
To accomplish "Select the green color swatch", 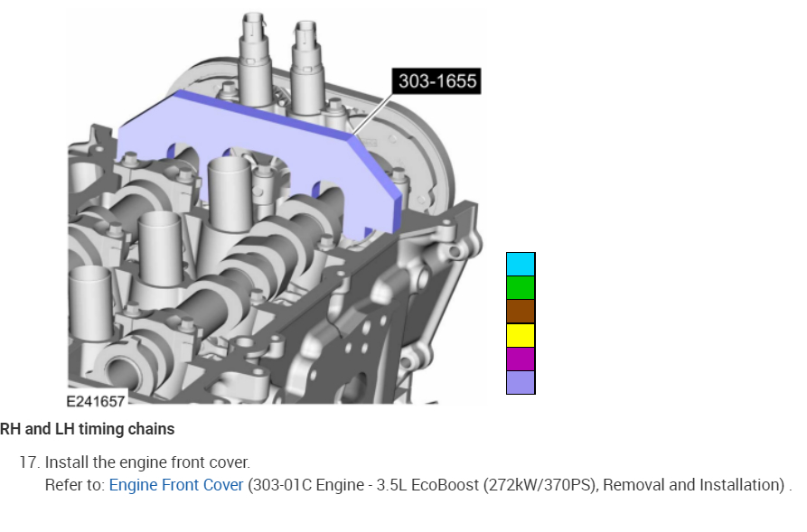I will 521,288.
